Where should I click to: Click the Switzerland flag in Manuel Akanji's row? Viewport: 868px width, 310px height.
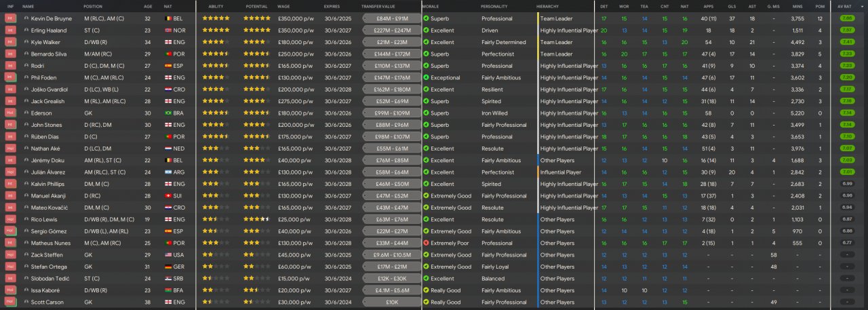pos(167,196)
